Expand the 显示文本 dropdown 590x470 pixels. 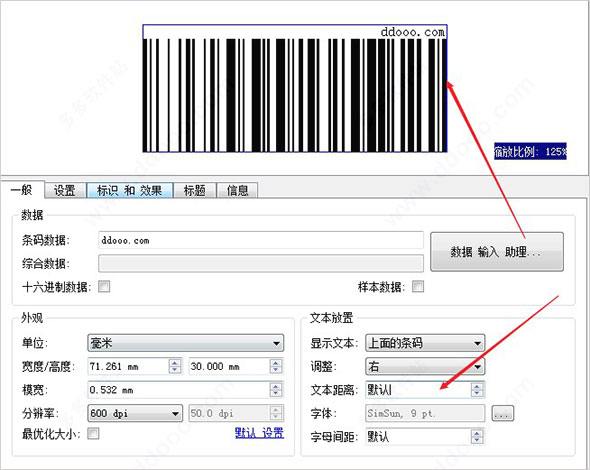[x=425, y=343]
